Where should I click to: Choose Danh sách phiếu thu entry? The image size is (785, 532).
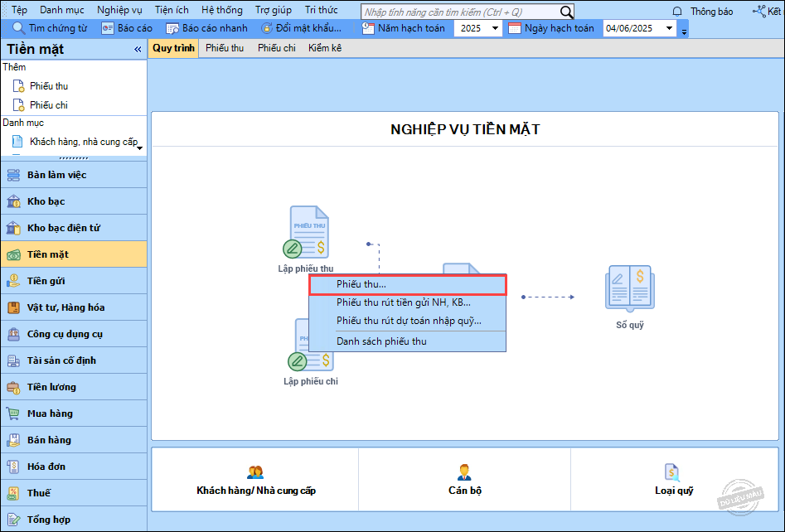tap(408, 341)
